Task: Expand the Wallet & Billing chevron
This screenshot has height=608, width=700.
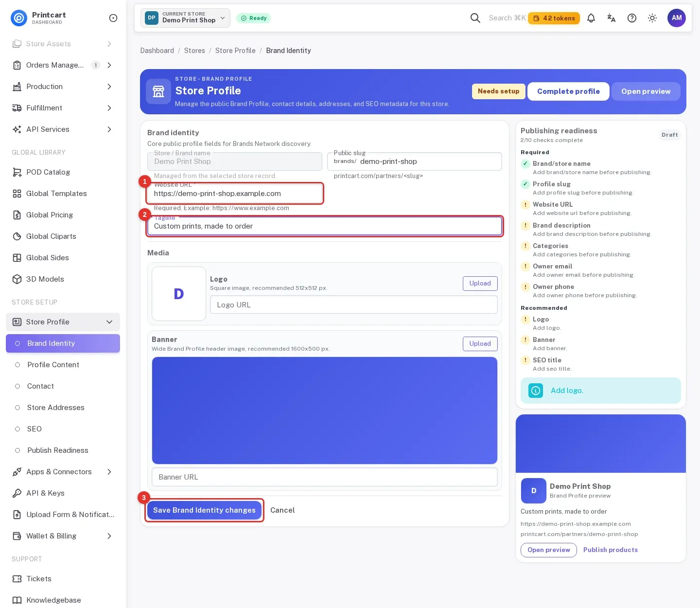Action: pyautogui.click(x=109, y=536)
